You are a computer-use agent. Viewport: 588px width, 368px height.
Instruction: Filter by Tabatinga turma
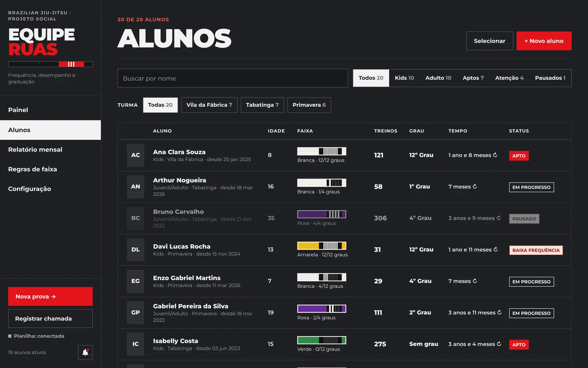pos(262,105)
